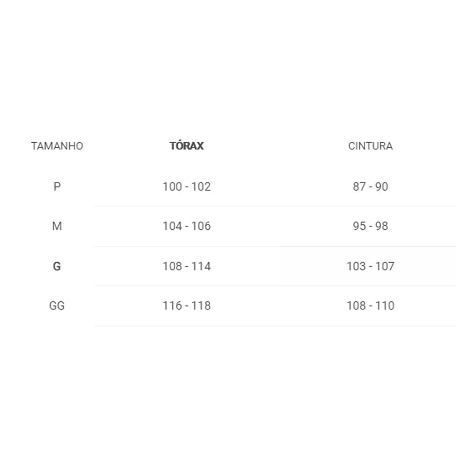Choose the GG size label
Screen dimensions: 476x476
tap(57, 306)
